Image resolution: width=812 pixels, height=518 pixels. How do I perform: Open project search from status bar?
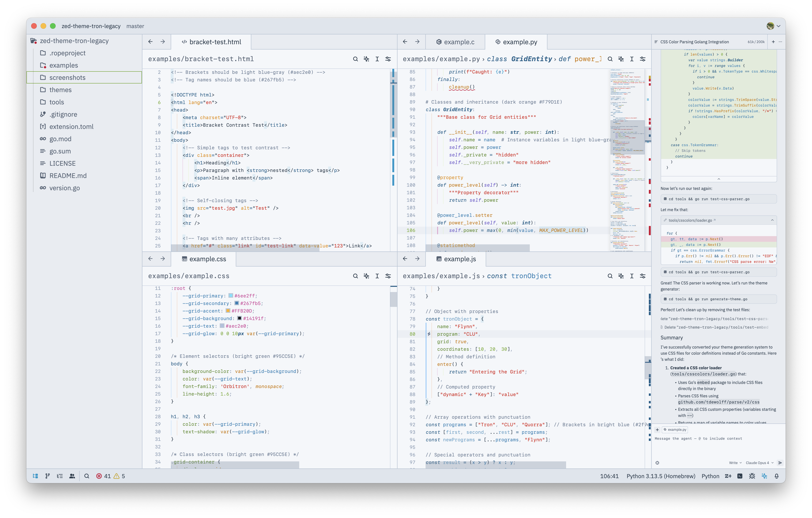87,476
